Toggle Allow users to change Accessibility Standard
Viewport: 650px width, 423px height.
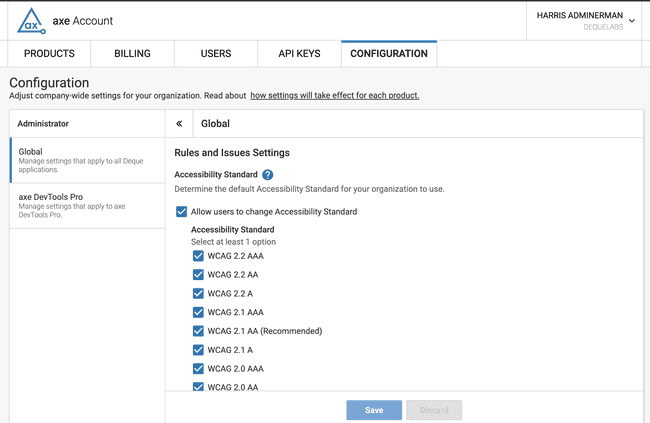(x=181, y=212)
